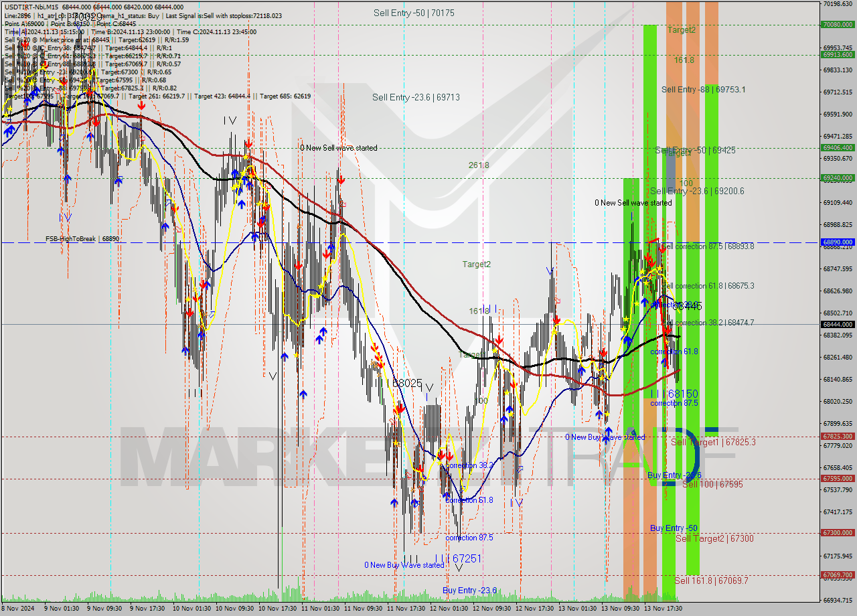
Task: Select the '68025' swing low label
Action: point(407,384)
